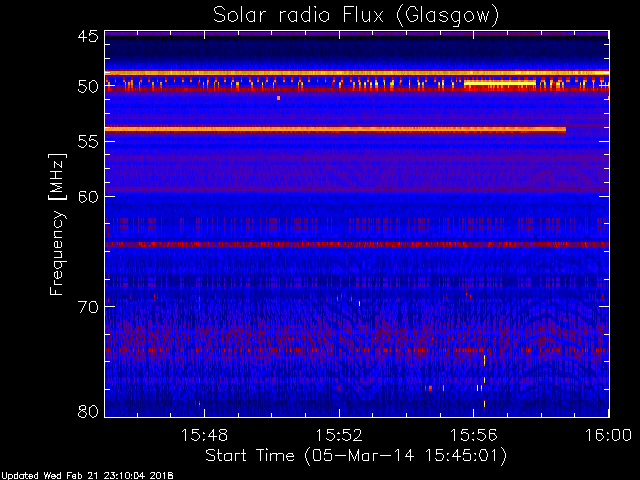
Task: Click the small orange spot below 50 MHz
Action: click(x=278, y=98)
